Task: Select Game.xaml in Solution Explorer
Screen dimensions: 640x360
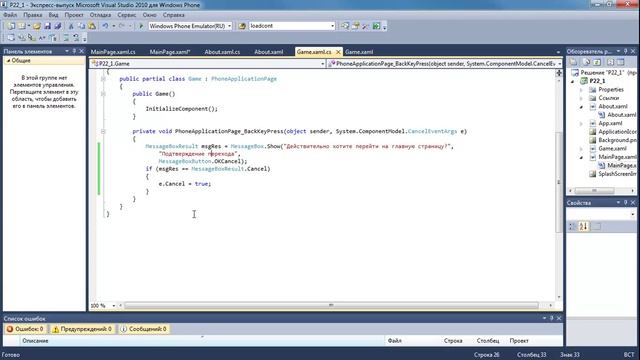Action: 612,149
